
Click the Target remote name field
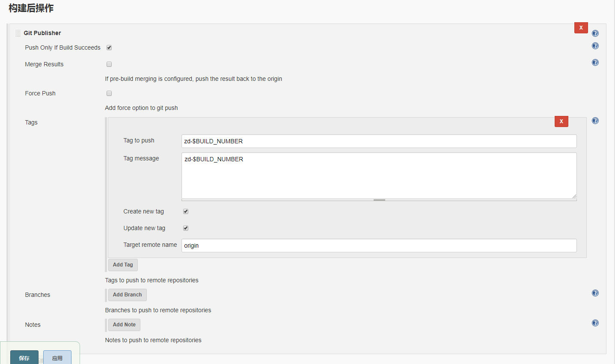click(x=379, y=246)
